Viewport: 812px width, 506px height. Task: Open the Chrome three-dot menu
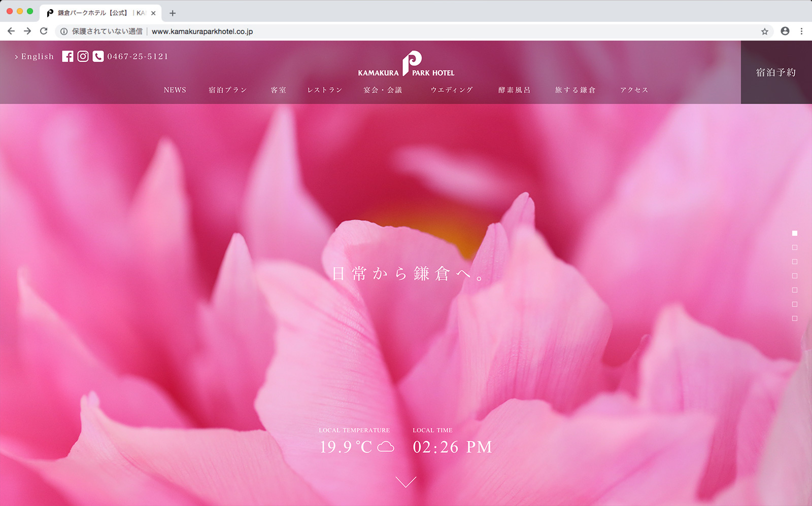[x=801, y=31]
